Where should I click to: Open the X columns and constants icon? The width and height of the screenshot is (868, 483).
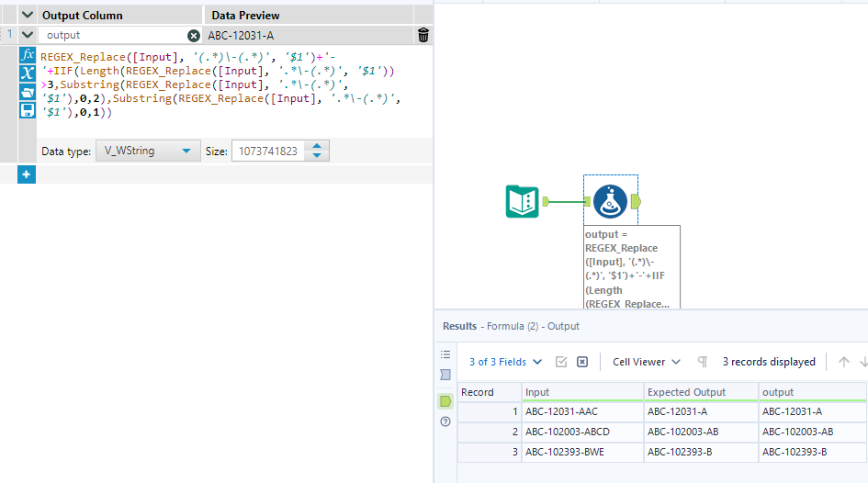pyautogui.click(x=28, y=73)
